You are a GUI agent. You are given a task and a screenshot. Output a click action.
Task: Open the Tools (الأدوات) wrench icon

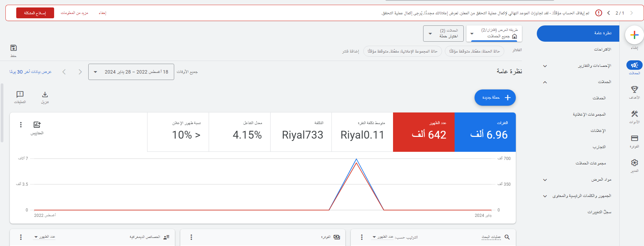pos(634,114)
